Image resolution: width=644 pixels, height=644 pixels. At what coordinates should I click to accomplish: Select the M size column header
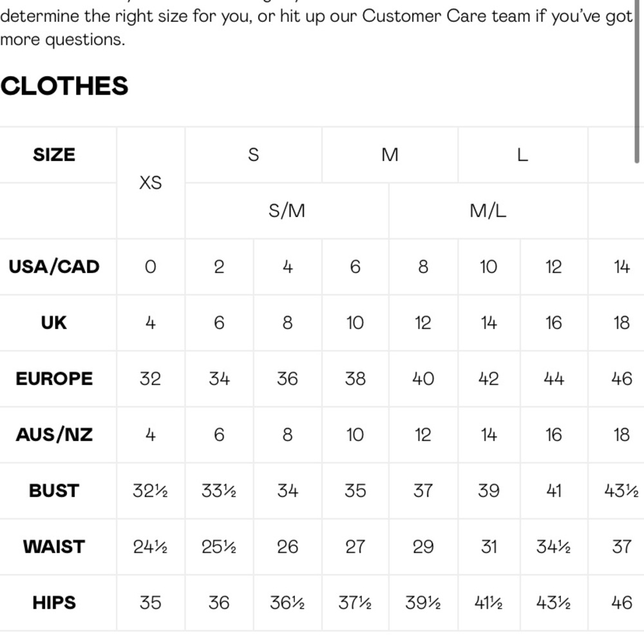390,155
